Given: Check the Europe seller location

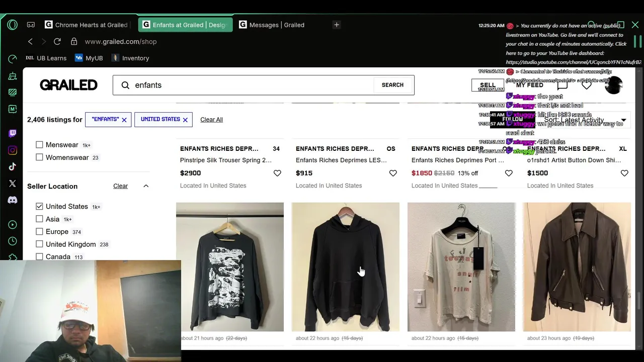Looking at the screenshot, I should click(x=39, y=232).
